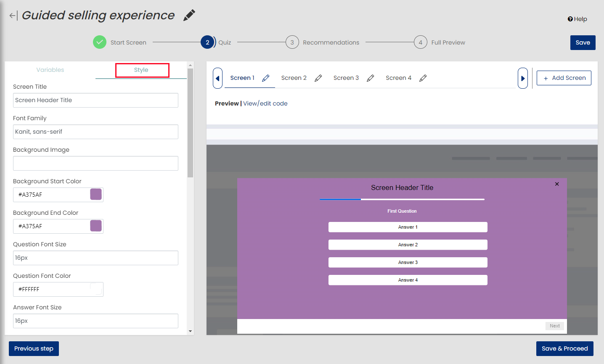Viewport: 604px width, 364px height.
Task: Click the 'Full Preview' step label
Action: [x=448, y=42]
